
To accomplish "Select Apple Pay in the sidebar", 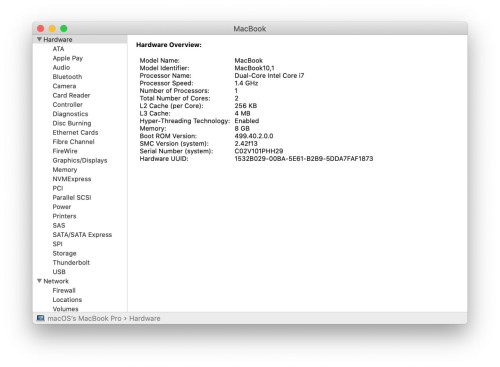I will (68, 58).
